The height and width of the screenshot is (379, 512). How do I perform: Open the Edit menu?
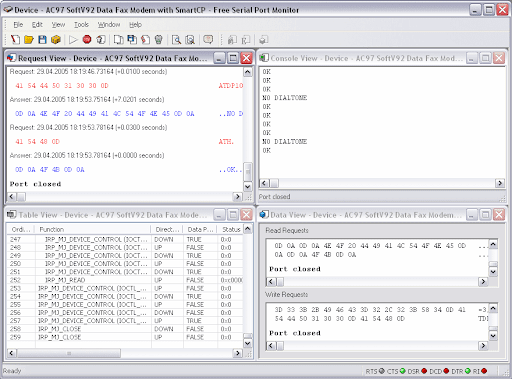(37, 25)
